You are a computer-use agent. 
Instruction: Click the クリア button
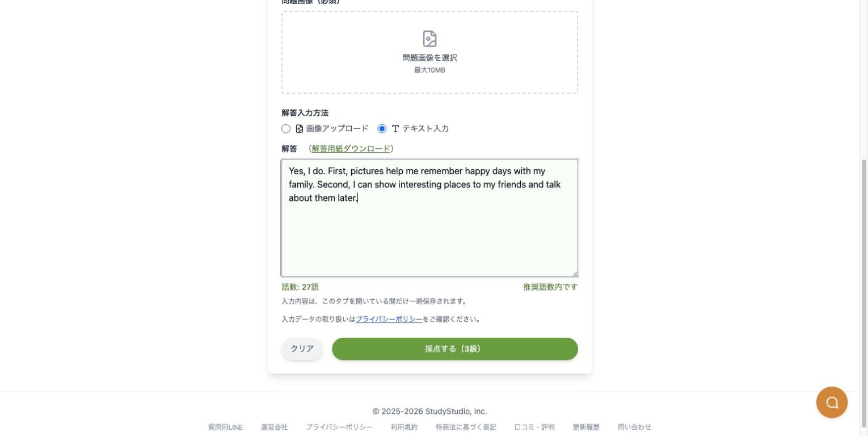tap(302, 349)
